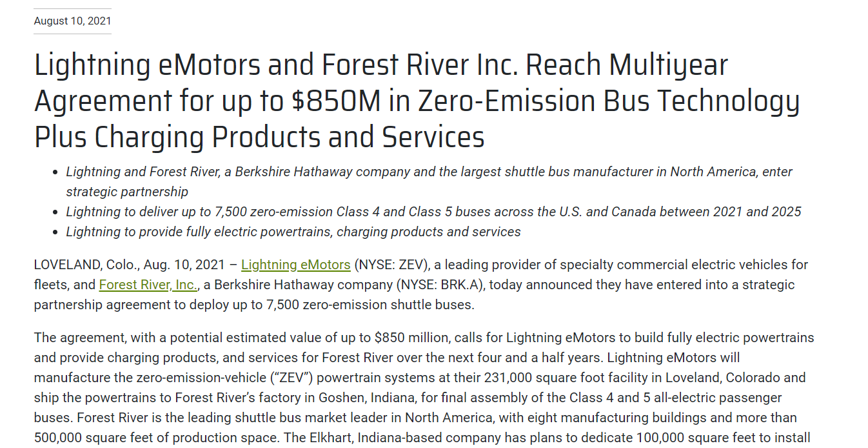
Task: Follow the Forest River, Inc. link
Action: [148, 285]
